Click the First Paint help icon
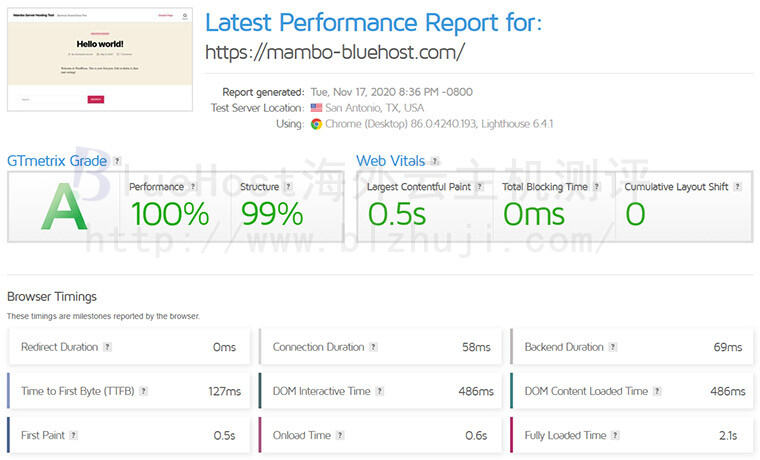 pyautogui.click(x=73, y=435)
